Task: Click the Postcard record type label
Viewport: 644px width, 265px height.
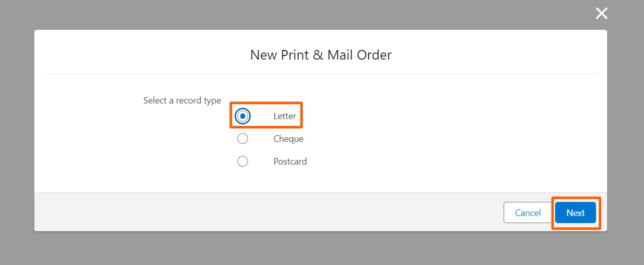Action: pyautogui.click(x=290, y=162)
